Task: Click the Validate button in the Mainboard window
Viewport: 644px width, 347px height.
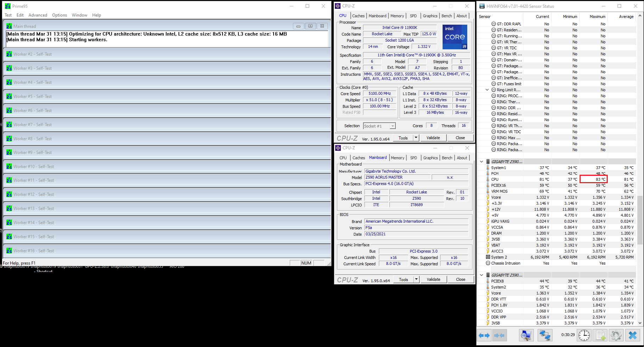Action: point(433,279)
